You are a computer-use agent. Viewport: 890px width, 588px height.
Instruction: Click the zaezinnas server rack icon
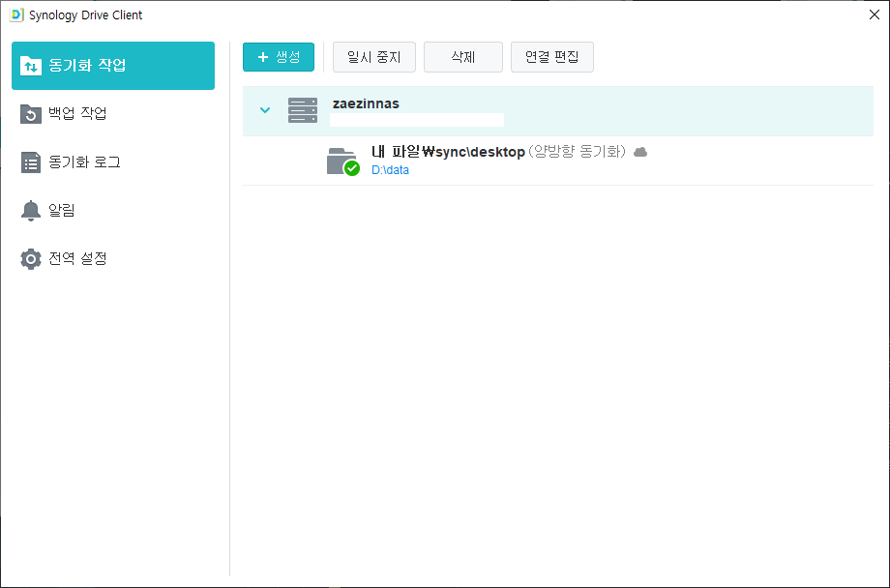(x=303, y=110)
